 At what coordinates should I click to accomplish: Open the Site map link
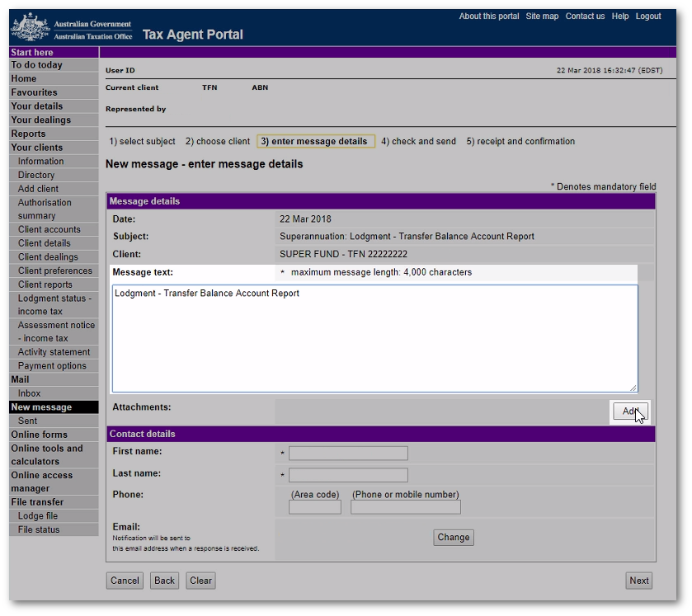[542, 16]
